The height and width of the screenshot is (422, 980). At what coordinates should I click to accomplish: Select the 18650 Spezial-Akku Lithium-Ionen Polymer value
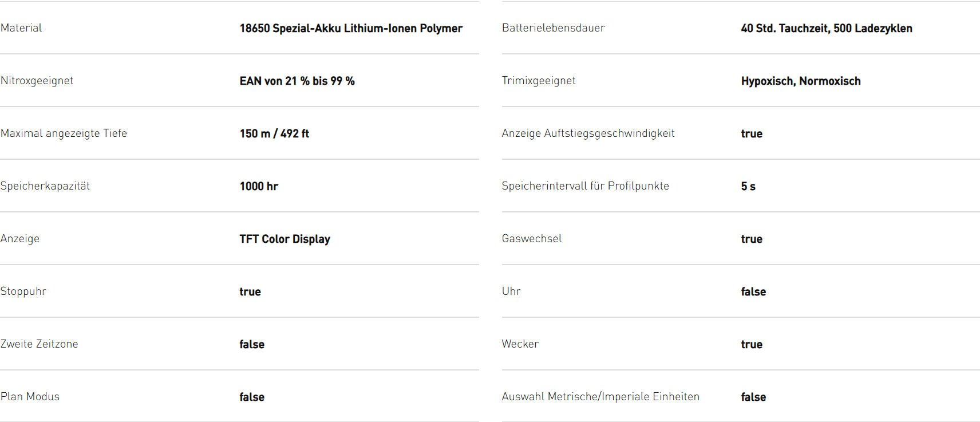pos(351,29)
